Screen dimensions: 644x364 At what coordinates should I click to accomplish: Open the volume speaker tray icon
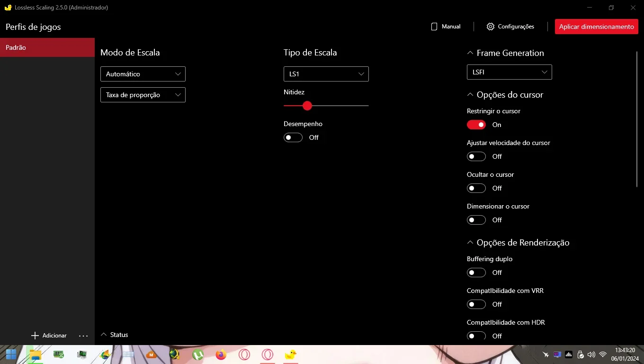click(x=591, y=355)
